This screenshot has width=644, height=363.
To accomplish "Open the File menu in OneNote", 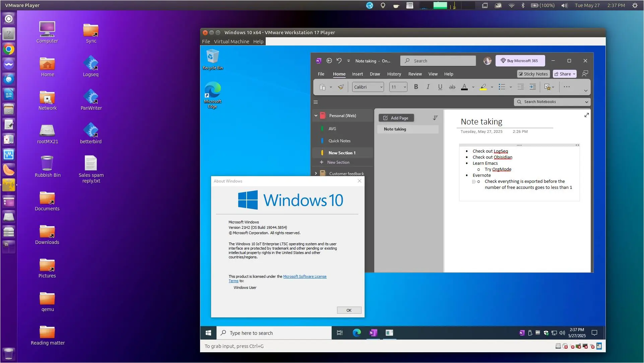I will click(321, 74).
